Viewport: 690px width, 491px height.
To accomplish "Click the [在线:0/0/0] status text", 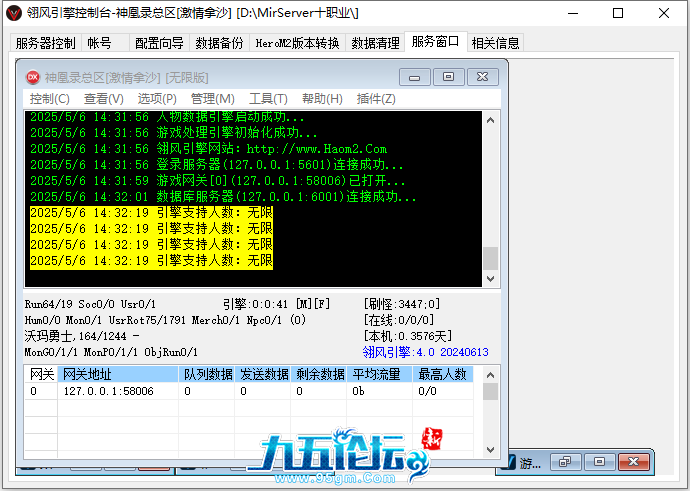I will click(x=399, y=320).
